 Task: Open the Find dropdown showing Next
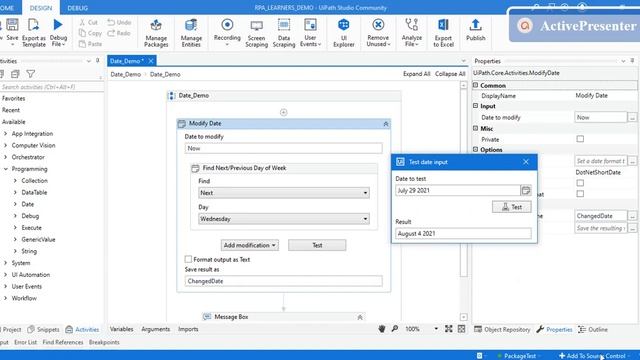tap(284, 193)
